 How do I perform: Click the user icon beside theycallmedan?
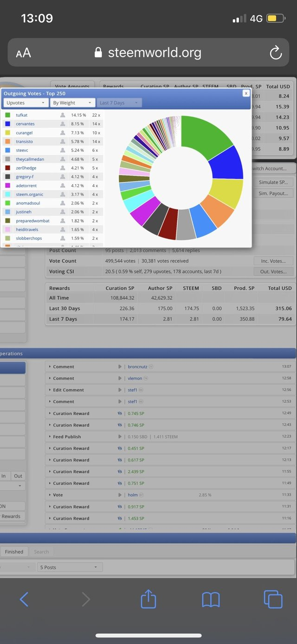(63, 159)
